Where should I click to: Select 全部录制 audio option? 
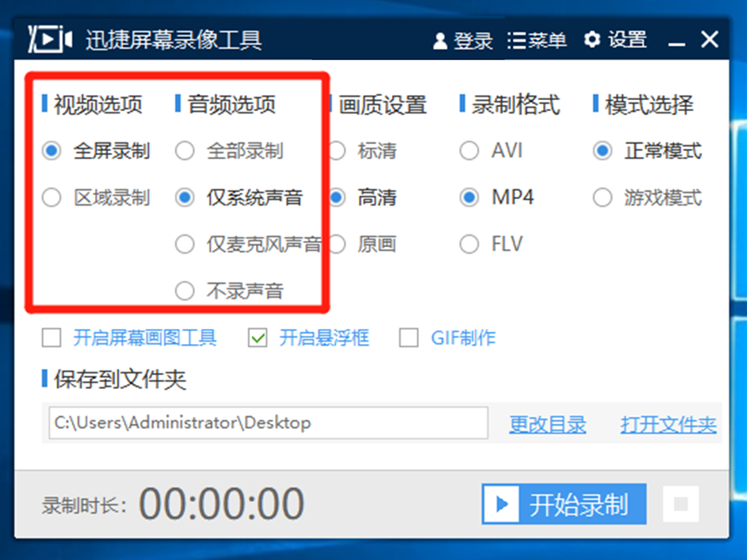[x=185, y=151]
